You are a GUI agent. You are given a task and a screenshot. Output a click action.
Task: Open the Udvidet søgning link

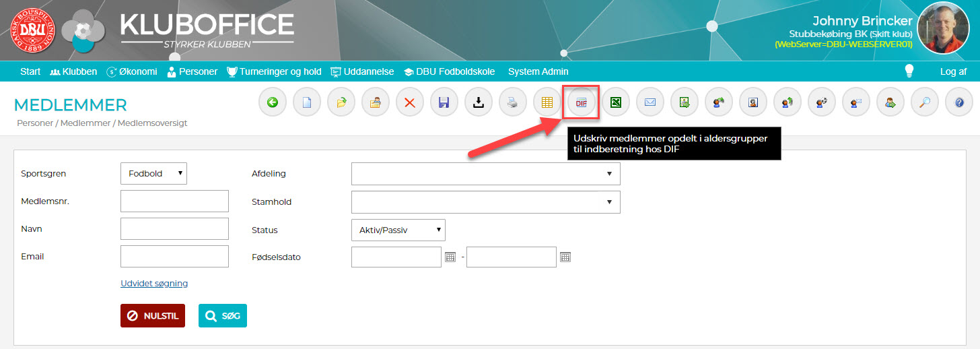tap(154, 283)
